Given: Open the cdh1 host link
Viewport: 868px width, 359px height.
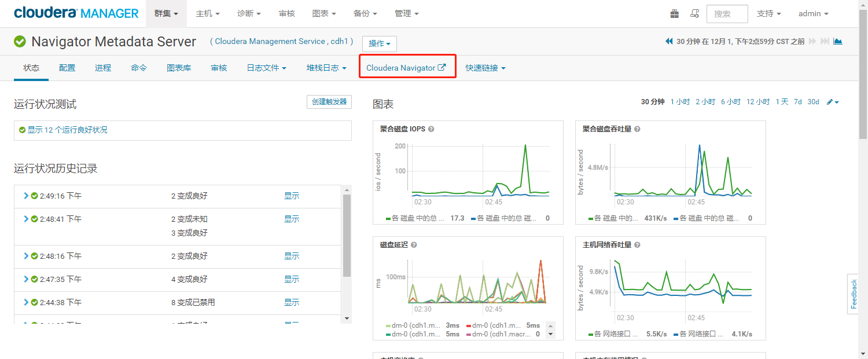Looking at the screenshot, I should (x=339, y=42).
